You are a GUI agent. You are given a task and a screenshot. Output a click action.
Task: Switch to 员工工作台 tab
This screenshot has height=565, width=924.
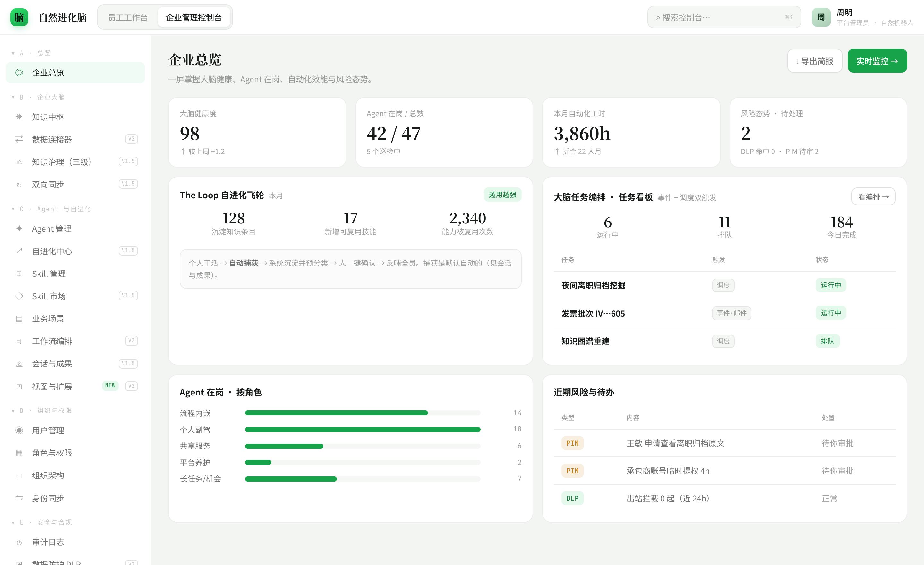(127, 17)
